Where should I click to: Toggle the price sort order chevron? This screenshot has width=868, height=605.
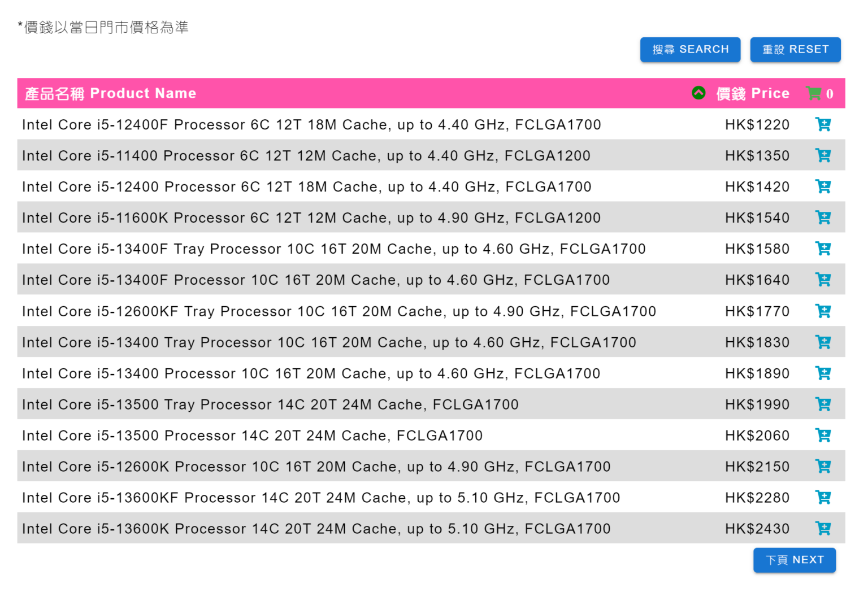pos(699,93)
